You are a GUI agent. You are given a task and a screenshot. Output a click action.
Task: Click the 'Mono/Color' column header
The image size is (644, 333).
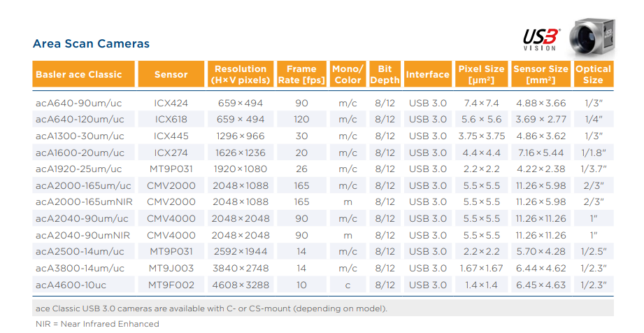point(348,74)
